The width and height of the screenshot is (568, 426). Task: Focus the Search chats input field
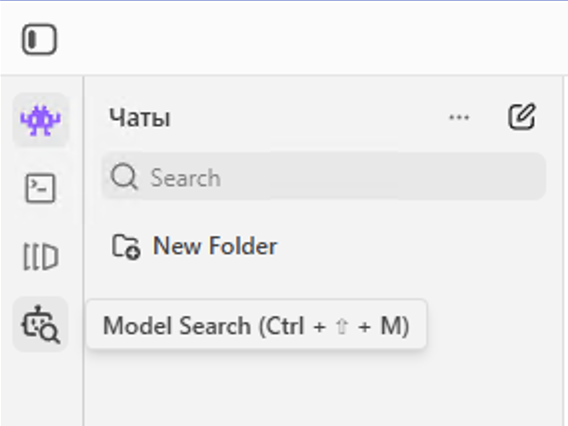tap(323, 176)
